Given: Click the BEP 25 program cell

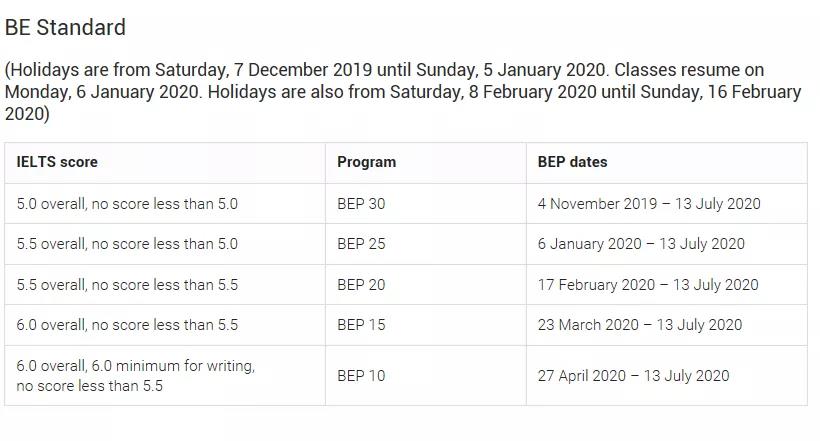Looking at the screenshot, I should (361, 244).
